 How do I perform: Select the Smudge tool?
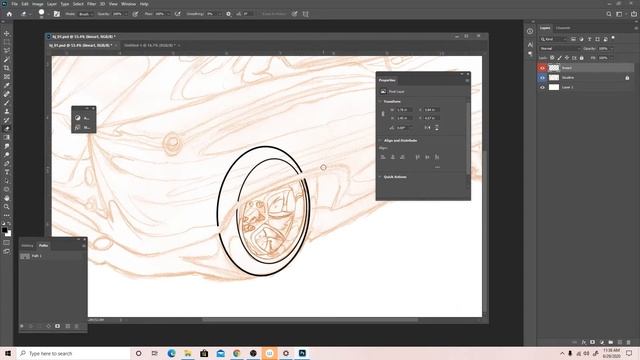7,146
